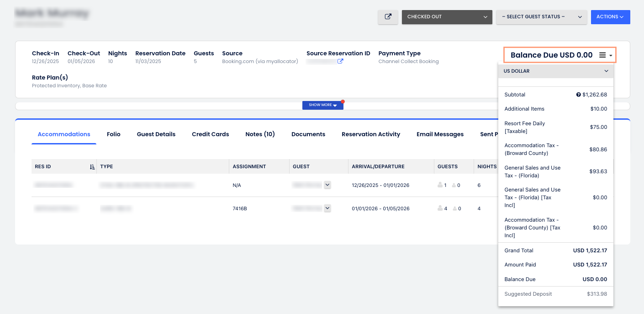
Task: Click adult guest icon in 7416B row
Action: (x=441, y=208)
